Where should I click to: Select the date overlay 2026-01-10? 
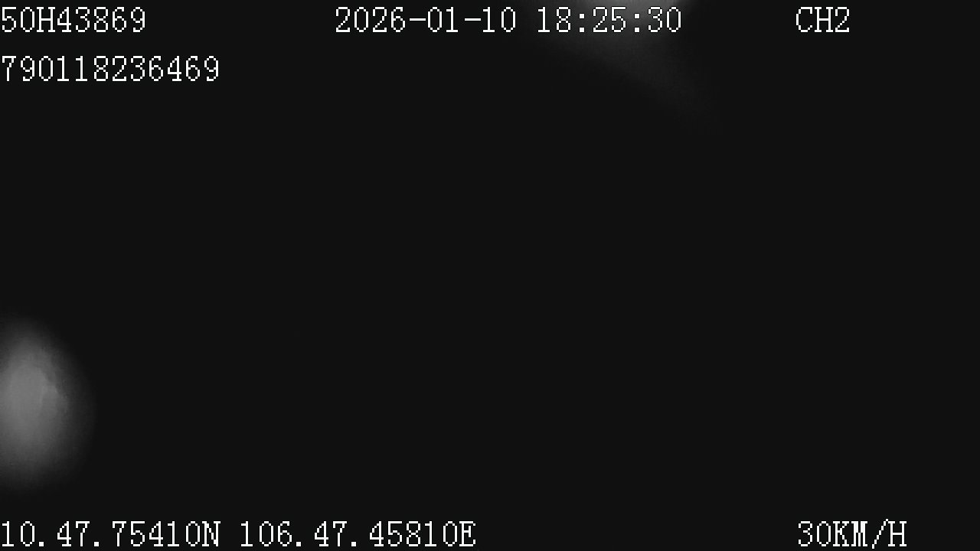(426, 20)
